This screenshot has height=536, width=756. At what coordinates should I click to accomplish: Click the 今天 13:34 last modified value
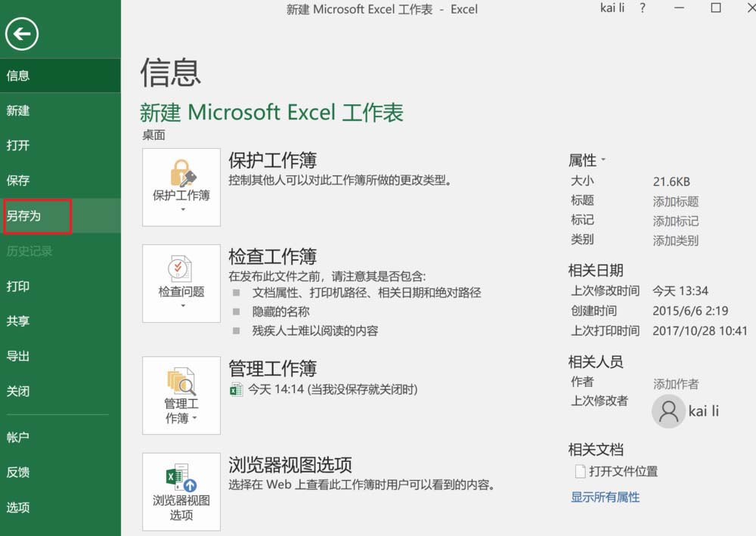coord(680,291)
